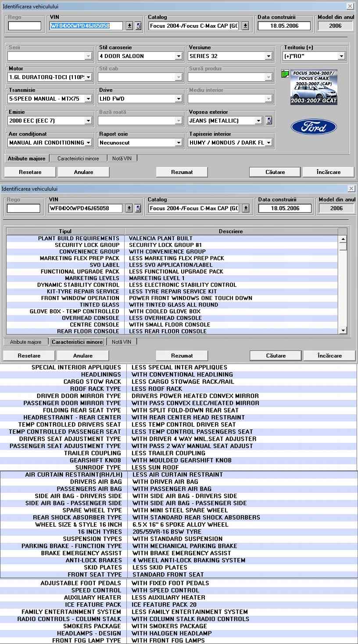This screenshot has height=644, width=358.
Task: Open the Notă VIN tab under the Tipul table
Action: pos(121,342)
